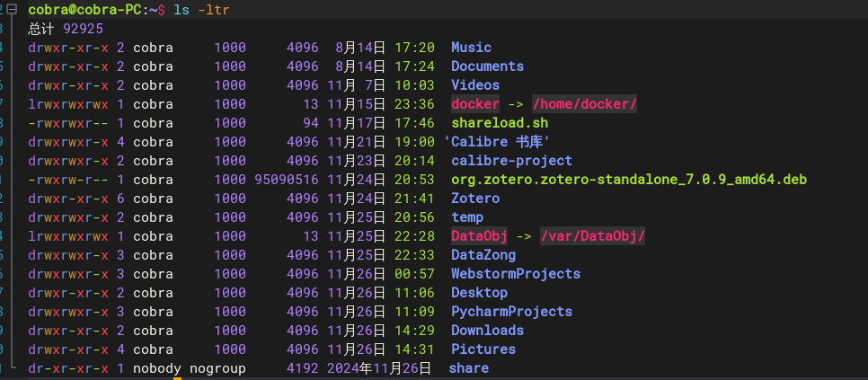Viewport: 868px width, 380px height.
Task: Open the docker symlink name
Action: [x=475, y=104]
